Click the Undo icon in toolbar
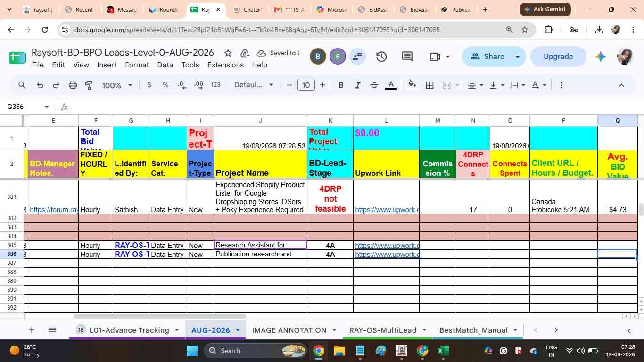Screen dimensions: 644x362 (40, 85)
